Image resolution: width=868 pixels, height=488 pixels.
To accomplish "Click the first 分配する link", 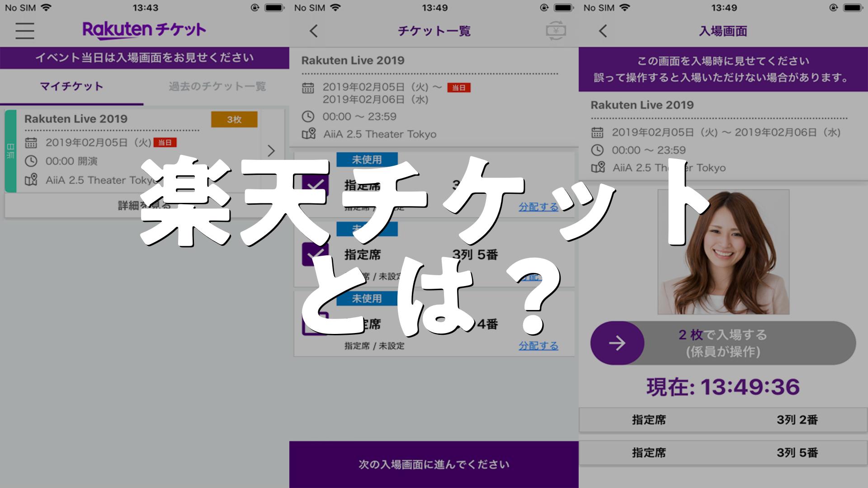I will [538, 207].
